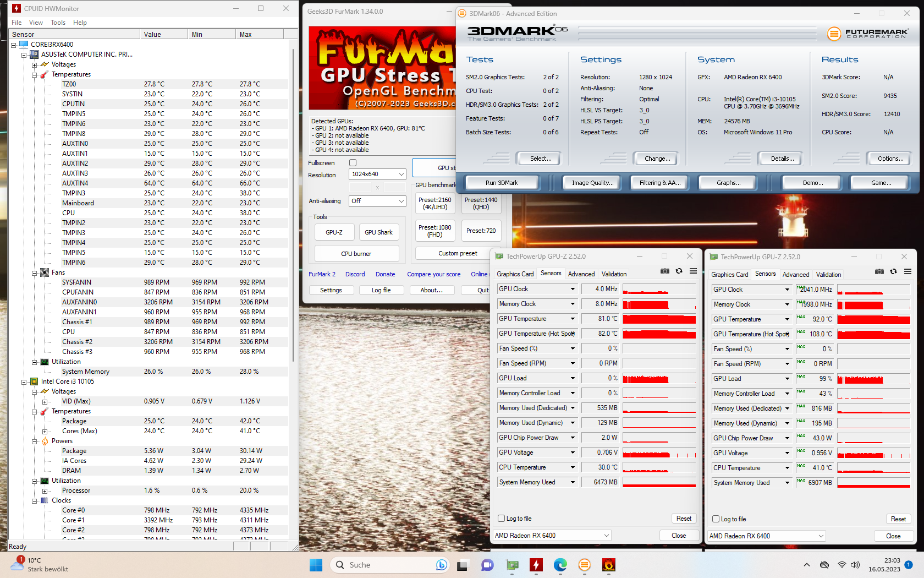Switch to Advanced tab in the GPU-Z window showing 81.0 °C
924x578 pixels.
coord(581,274)
